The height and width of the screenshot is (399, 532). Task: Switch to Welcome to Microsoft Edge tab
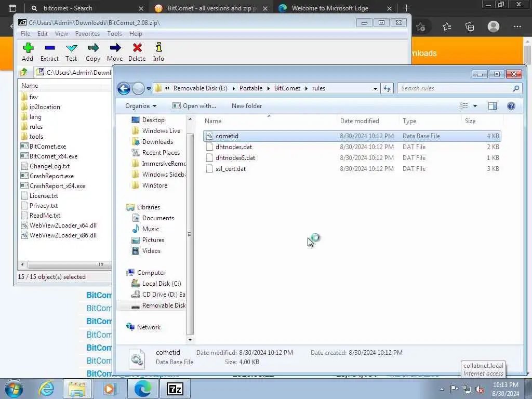334,8
